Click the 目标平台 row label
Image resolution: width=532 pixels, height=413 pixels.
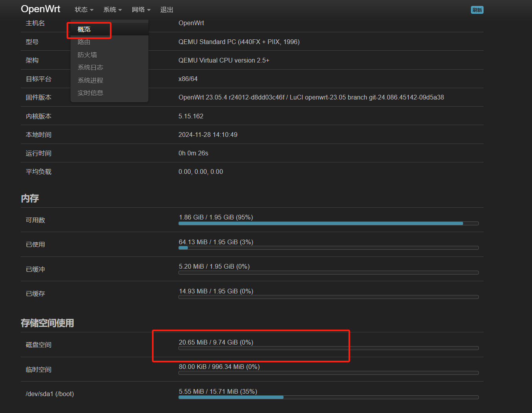click(x=39, y=79)
